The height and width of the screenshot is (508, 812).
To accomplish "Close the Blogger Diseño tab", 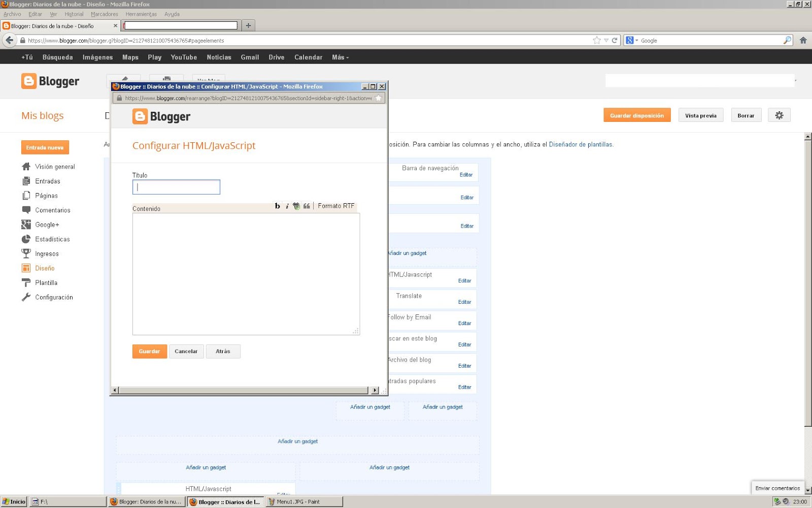I will [115, 25].
